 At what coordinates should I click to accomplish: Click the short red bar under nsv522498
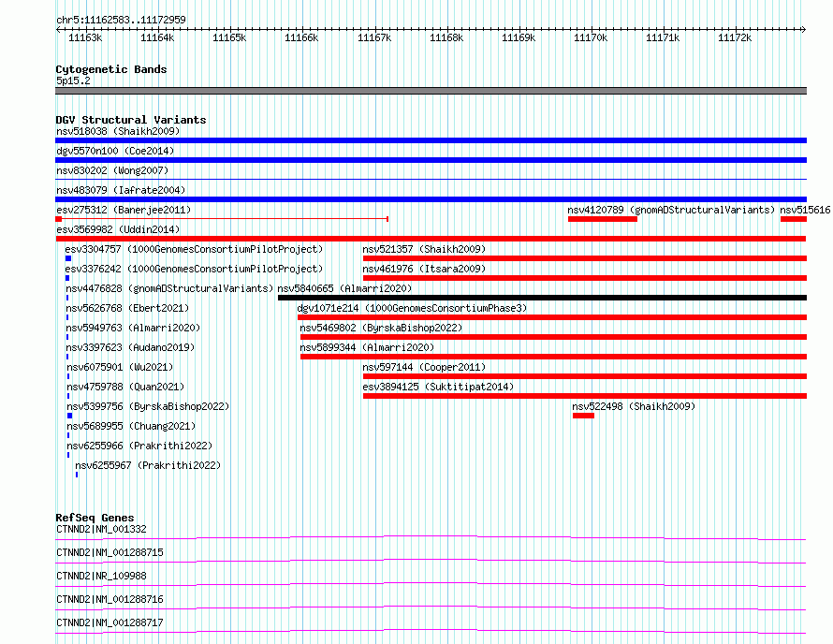583,416
